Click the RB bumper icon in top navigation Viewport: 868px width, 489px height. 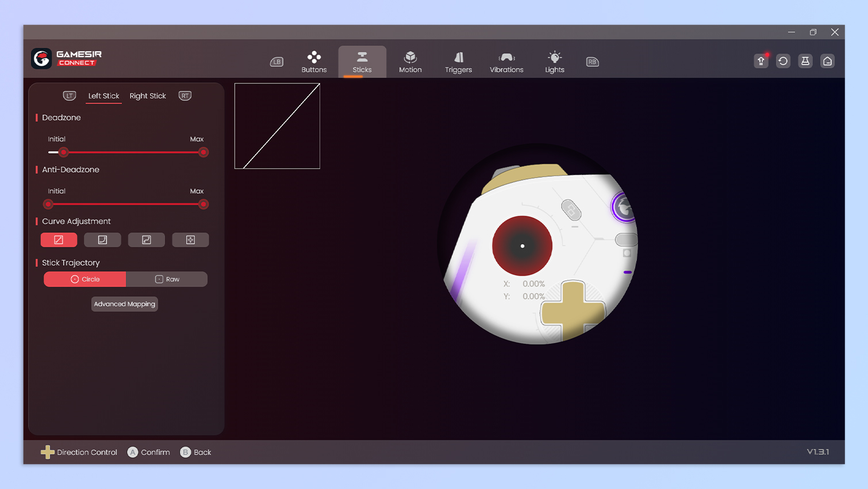[592, 62]
